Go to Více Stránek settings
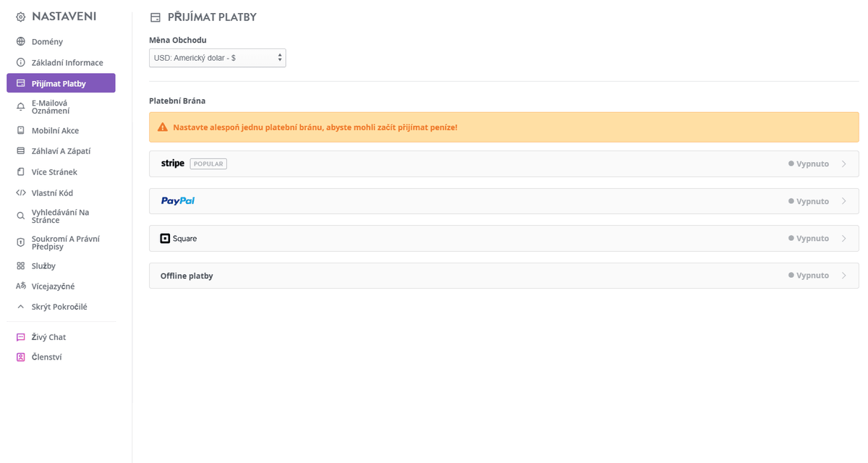Screen dimensions: 868x463 [x=54, y=172]
